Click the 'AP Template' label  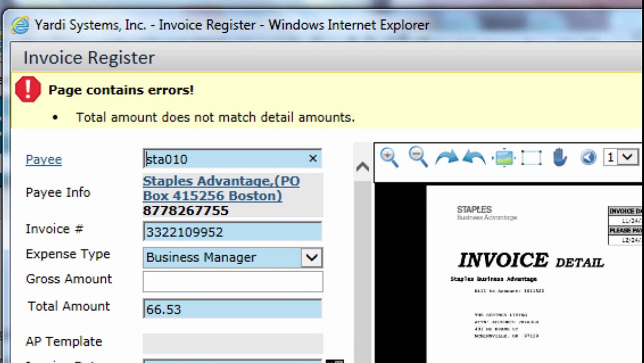tap(63, 341)
